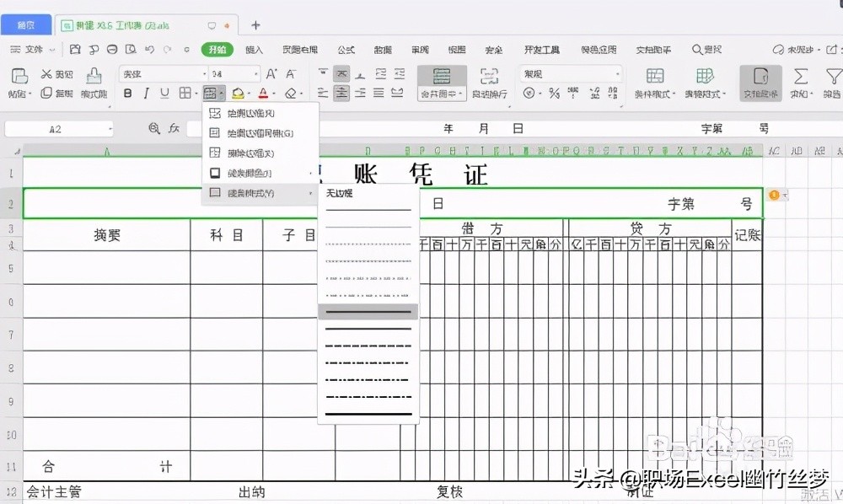The width and height of the screenshot is (843, 504).
Task: Apply red font color icon
Action: (262, 91)
